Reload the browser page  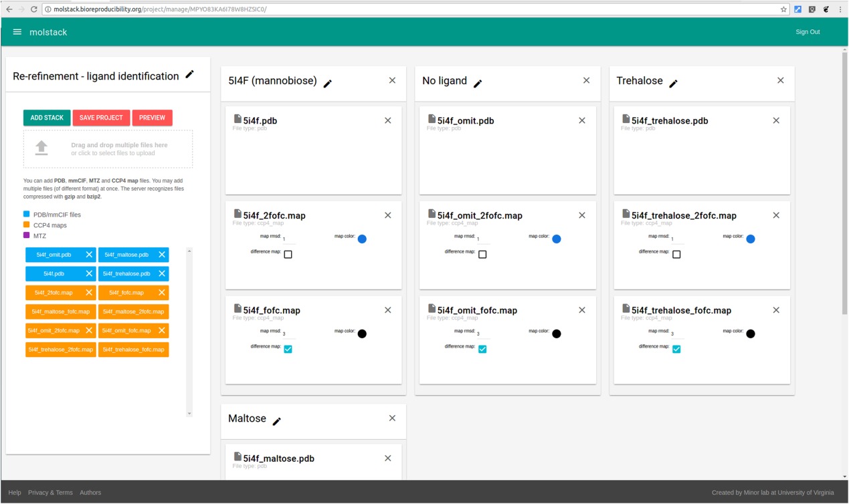pyautogui.click(x=33, y=9)
